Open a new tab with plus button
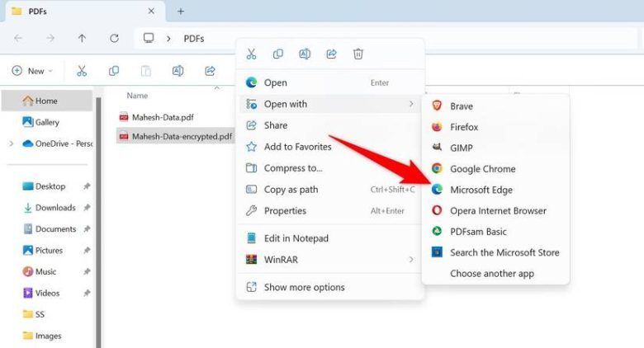Image resolution: width=644 pixels, height=348 pixels. 181,11
